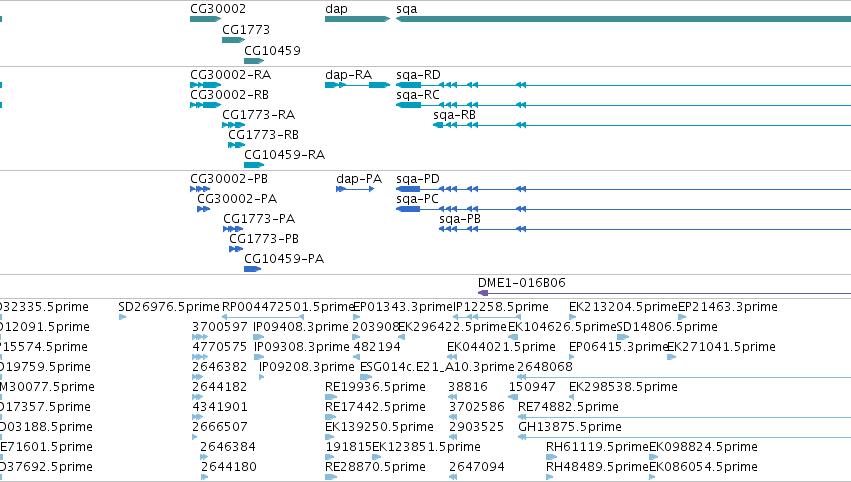Select EST IP09308.3prime
Image resolution: width=851 pixels, height=482 pixels.
302,347
